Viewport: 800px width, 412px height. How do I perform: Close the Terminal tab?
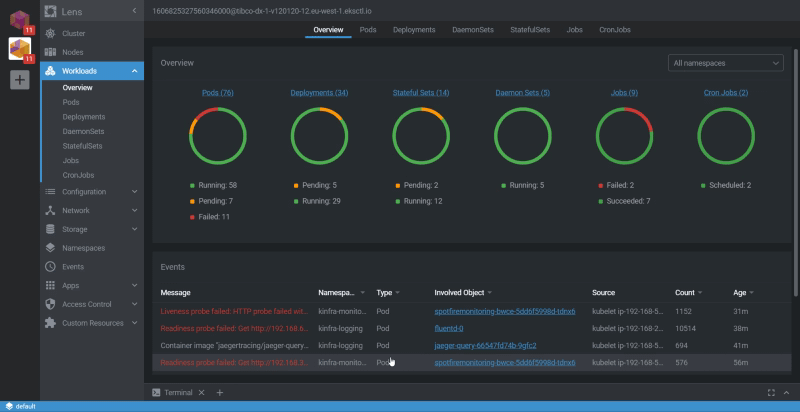click(201, 393)
